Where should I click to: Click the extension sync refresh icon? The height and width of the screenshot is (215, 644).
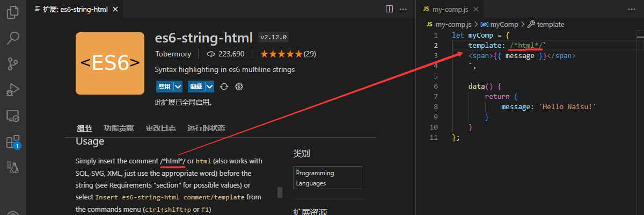coord(224,87)
